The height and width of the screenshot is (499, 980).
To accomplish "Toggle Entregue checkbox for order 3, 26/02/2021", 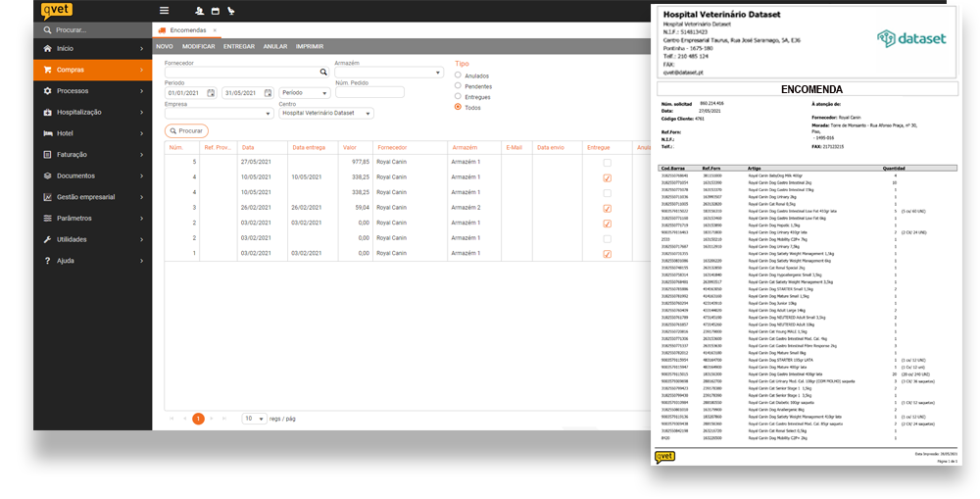I will (607, 208).
